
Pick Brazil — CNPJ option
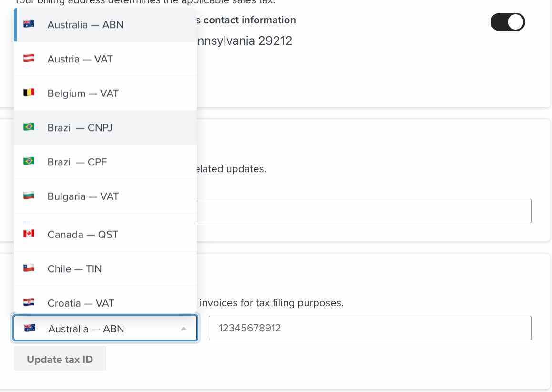[x=80, y=128]
